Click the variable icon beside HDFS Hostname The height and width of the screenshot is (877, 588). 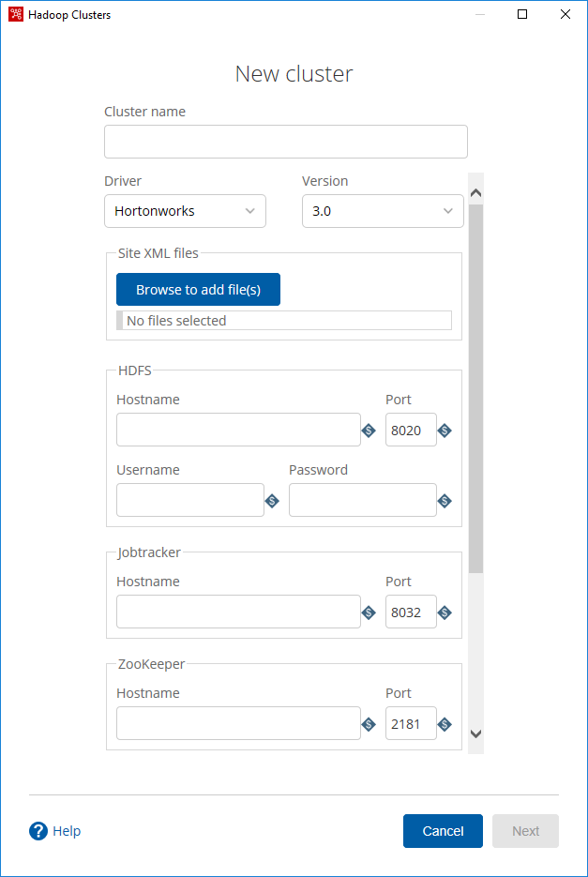pyautogui.click(x=369, y=430)
